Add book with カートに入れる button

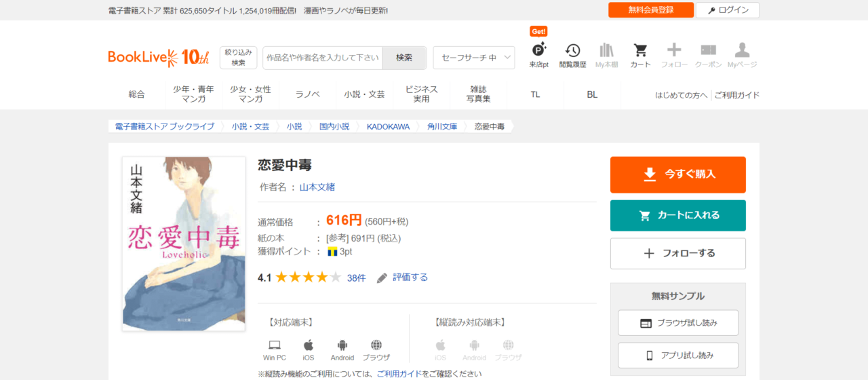pyautogui.click(x=677, y=216)
